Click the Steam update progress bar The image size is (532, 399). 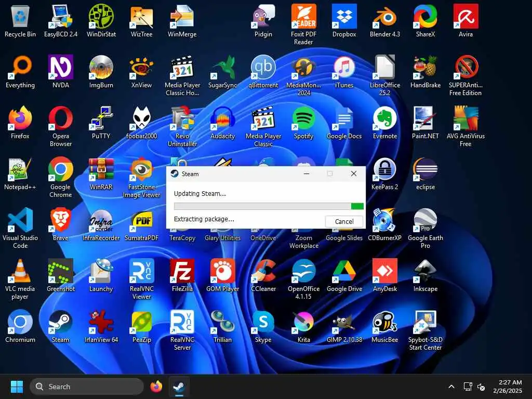coord(269,206)
